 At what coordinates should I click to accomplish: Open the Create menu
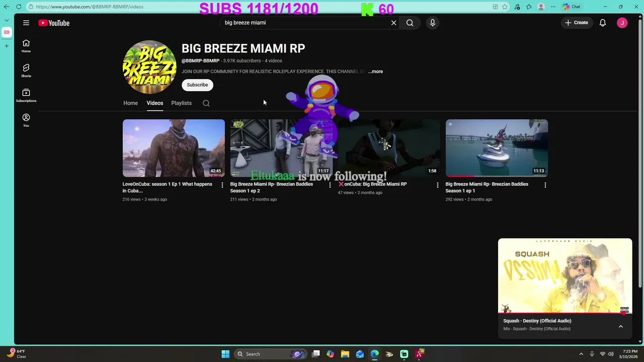point(577,23)
